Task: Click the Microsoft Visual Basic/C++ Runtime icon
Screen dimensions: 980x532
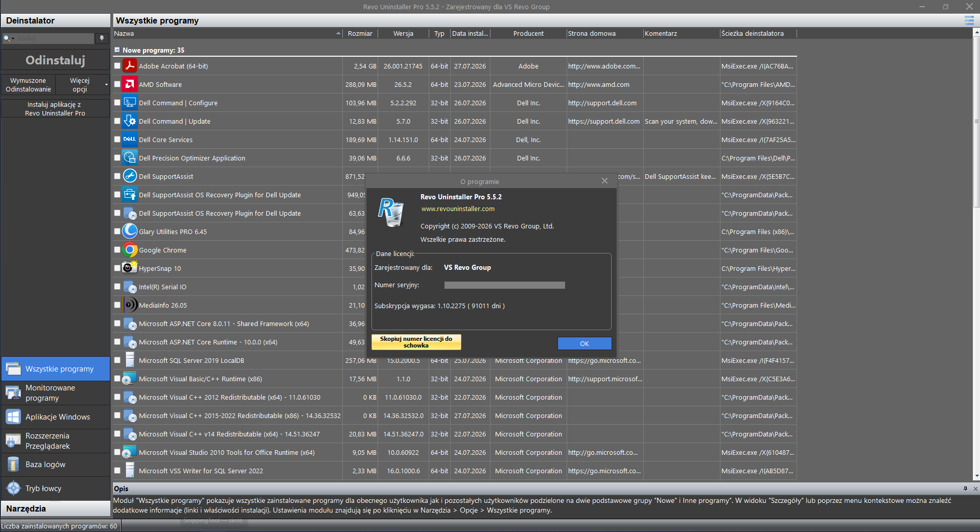Action: [130, 379]
